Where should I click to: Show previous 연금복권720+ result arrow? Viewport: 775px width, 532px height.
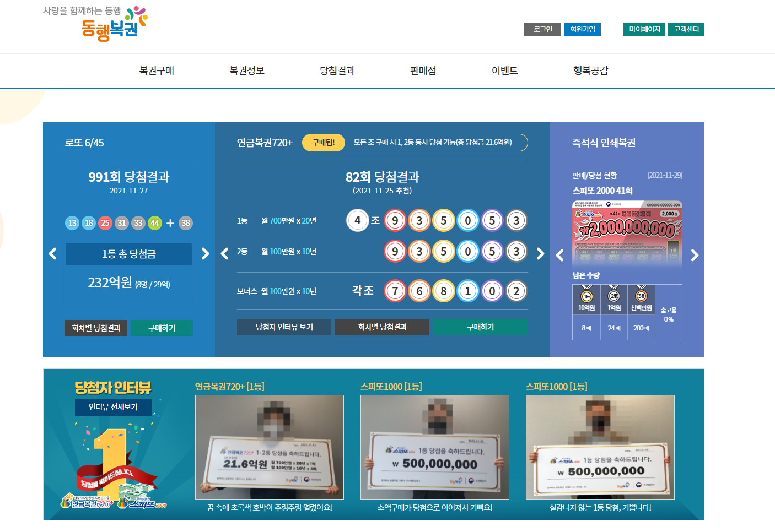pyautogui.click(x=224, y=253)
